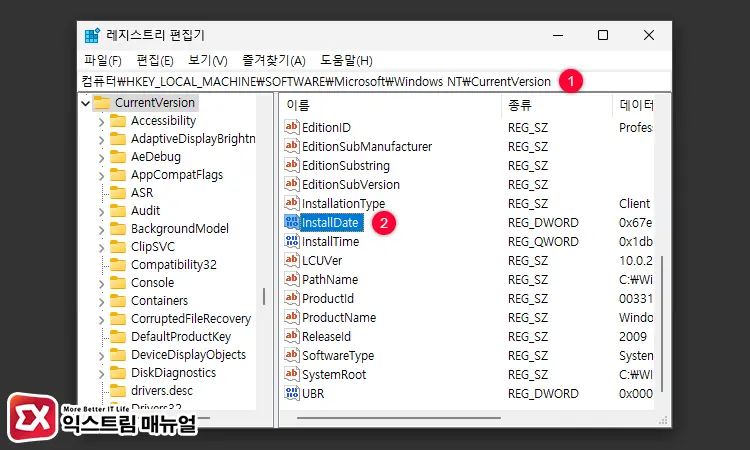This screenshot has height=450, width=750.
Task: Collapse the CurrentVersion tree node
Action: coord(86,103)
